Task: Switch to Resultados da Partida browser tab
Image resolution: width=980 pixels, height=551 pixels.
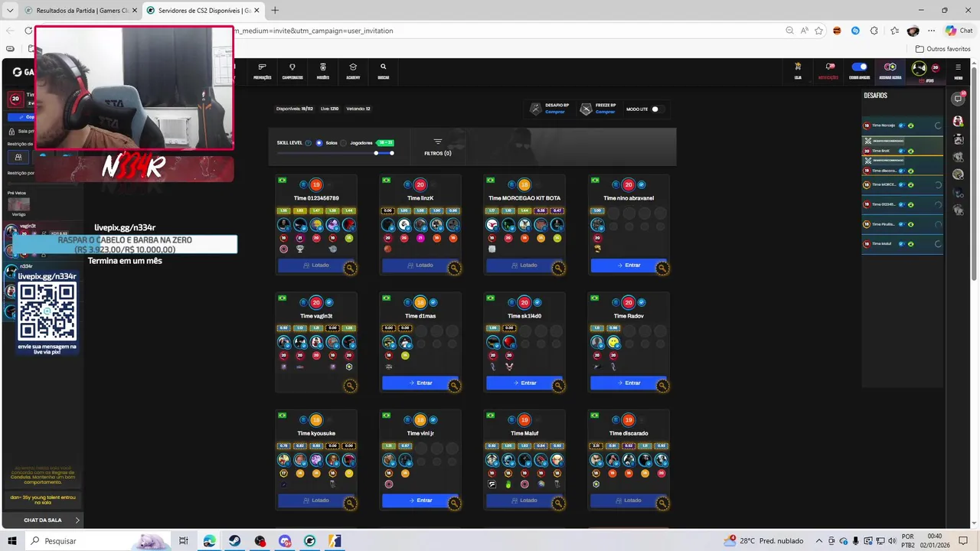Action: (x=80, y=10)
